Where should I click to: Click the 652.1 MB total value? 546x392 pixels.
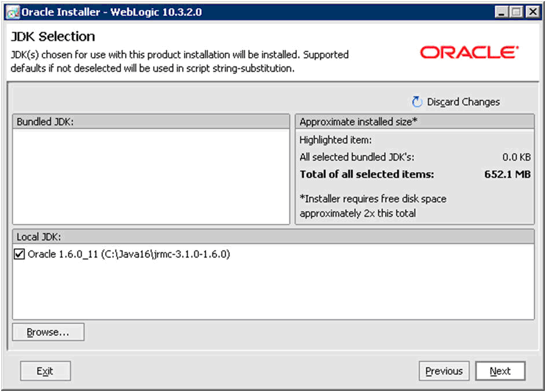point(507,174)
